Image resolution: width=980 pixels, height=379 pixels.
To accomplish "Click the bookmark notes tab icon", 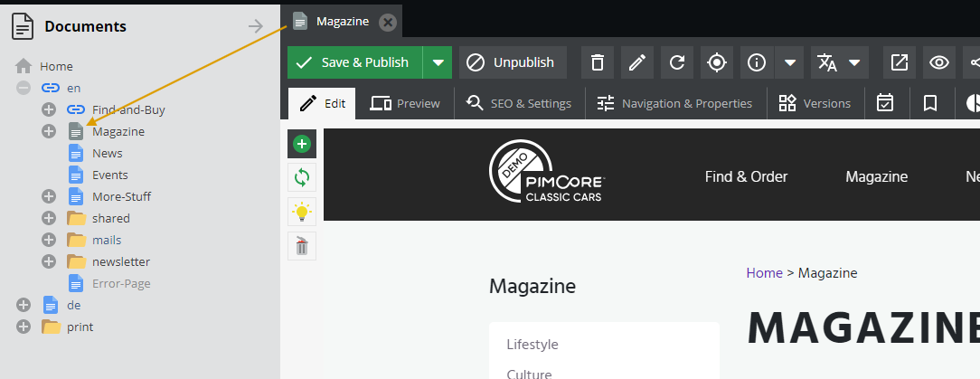I will [x=930, y=103].
